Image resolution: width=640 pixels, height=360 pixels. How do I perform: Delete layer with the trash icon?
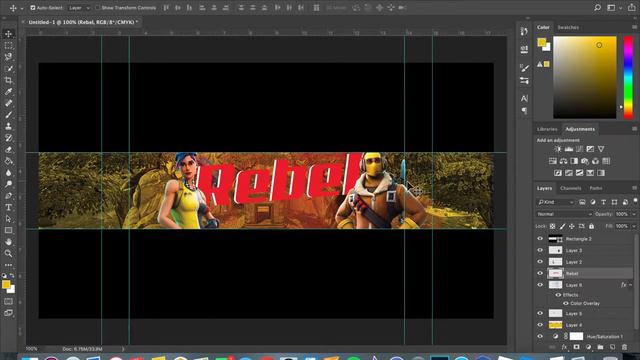click(624, 347)
